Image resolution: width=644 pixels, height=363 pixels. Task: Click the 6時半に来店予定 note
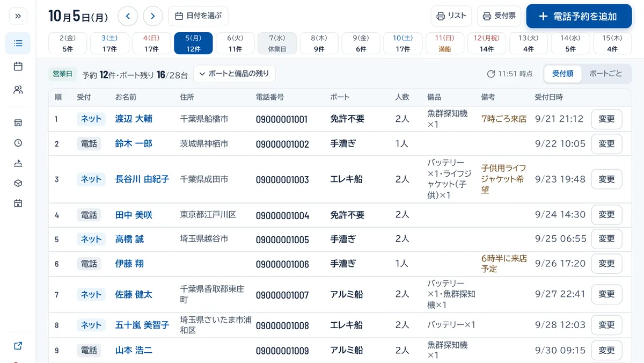[504, 264]
